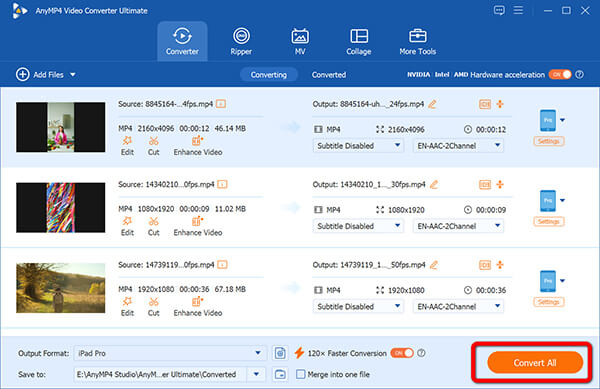Click Edit icon for 14340210 video
600x389 pixels.
[127, 226]
